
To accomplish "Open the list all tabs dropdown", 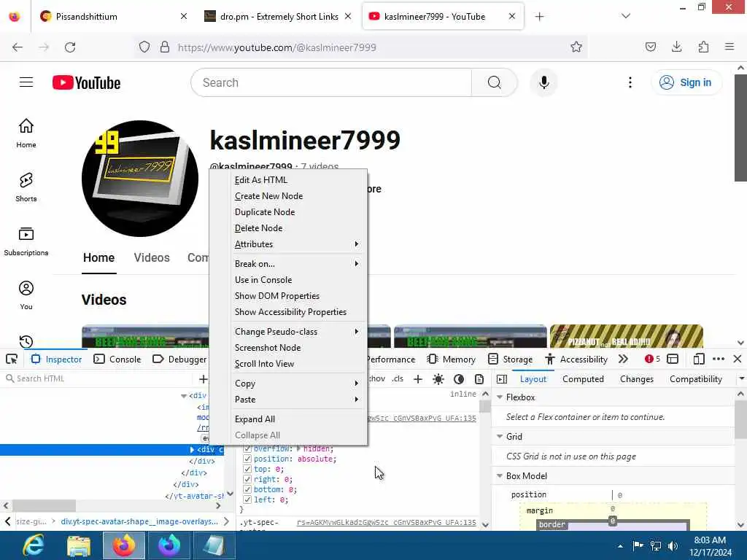I will pos(626,16).
